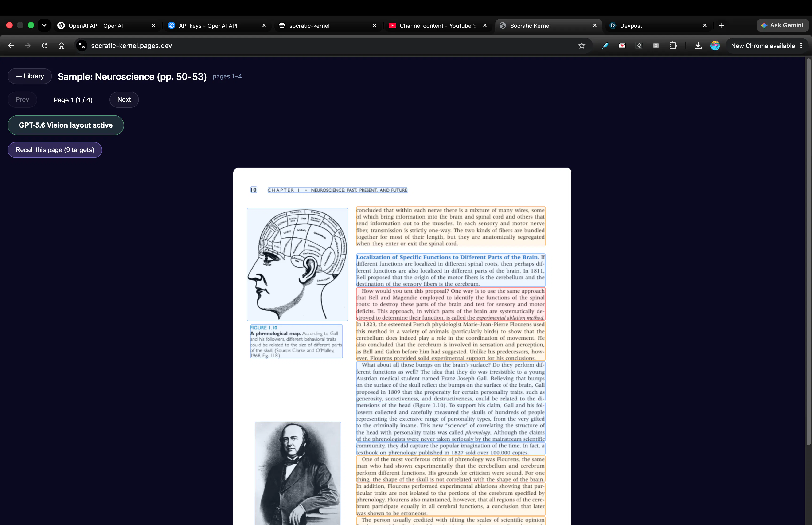Close the API keys tab
This screenshot has width=812, height=525.
pyautogui.click(x=264, y=26)
